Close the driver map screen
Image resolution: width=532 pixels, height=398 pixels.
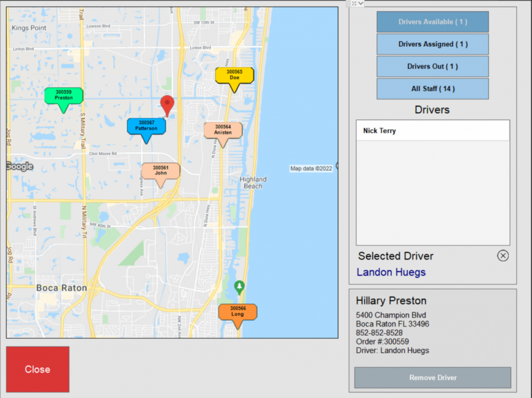point(37,369)
